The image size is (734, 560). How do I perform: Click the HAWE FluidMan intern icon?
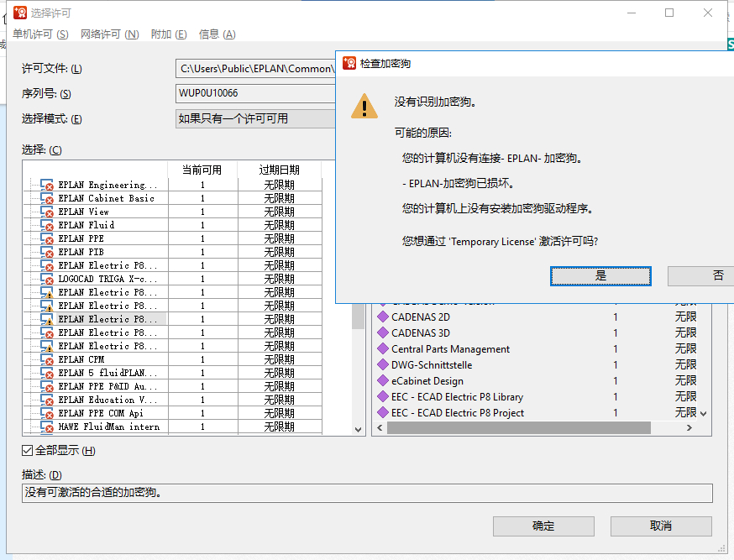tap(47, 427)
